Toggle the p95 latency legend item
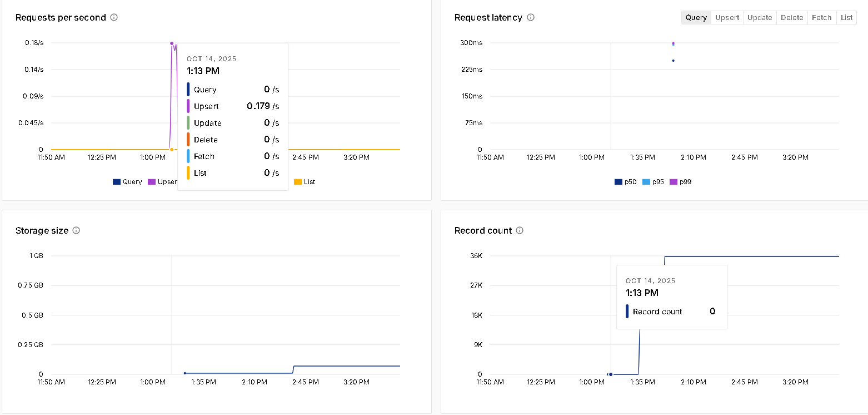This screenshot has height=415, width=868. point(653,182)
